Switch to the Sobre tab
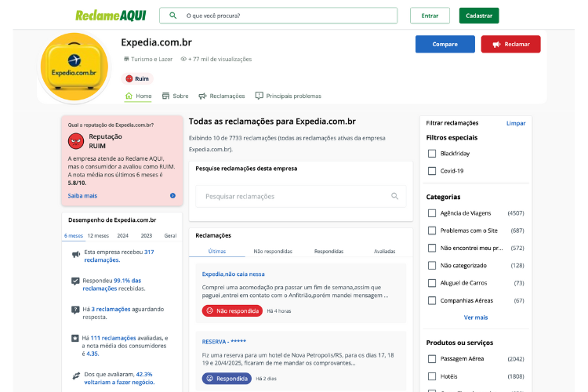This screenshot has width=588, height=392. [x=175, y=96]
